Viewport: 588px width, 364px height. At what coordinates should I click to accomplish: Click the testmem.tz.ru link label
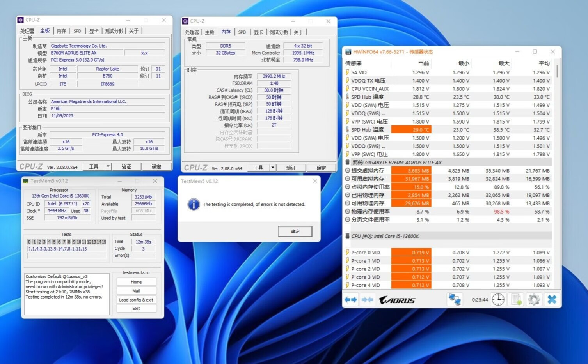pos(136,272)
